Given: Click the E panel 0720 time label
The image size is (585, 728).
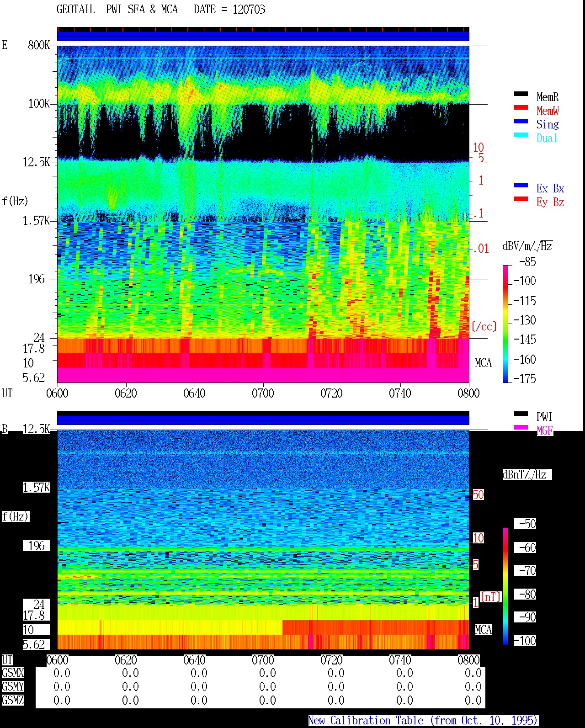Looking at the screenshot, I should click(x=331, y=393).
